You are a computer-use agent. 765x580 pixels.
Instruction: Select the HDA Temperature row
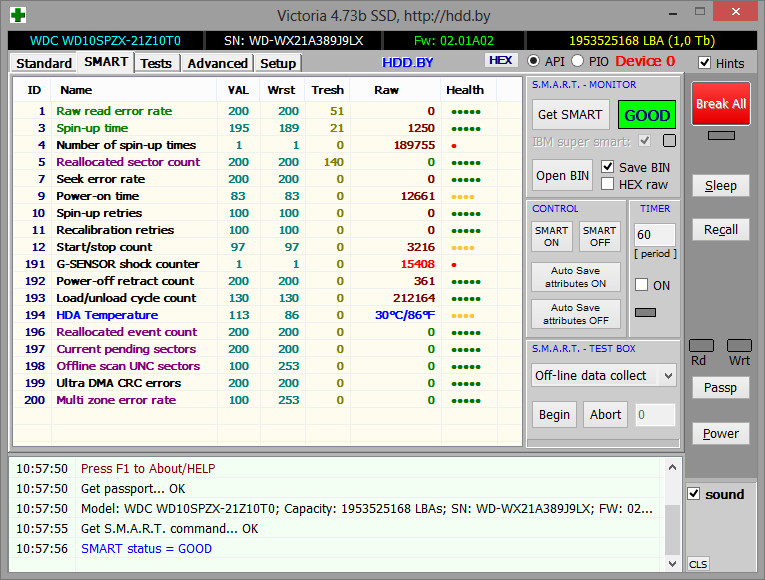pyautogui.click(x=267, y=315)
